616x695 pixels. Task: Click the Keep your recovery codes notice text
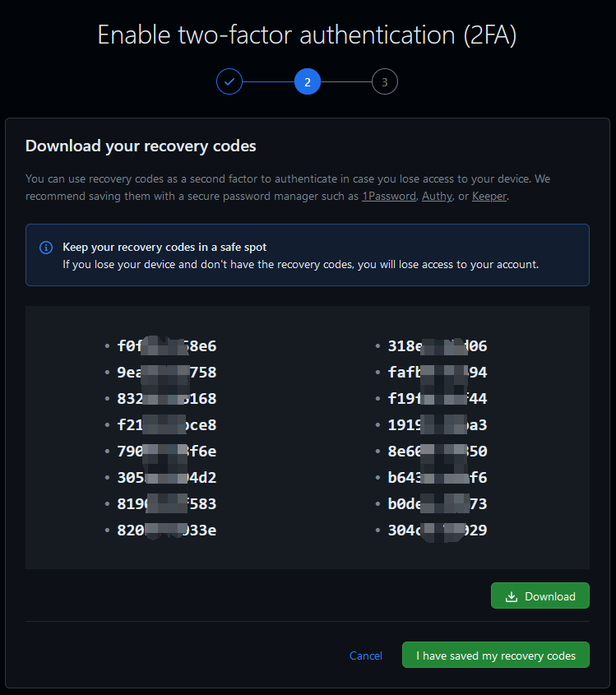click(164, 247)
